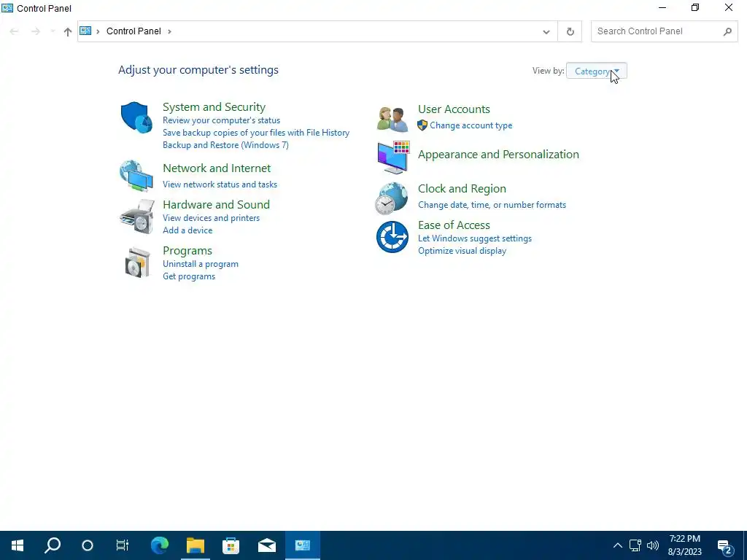
Task: Open the Network and Internet globe icon
Action: coord(136,176)
